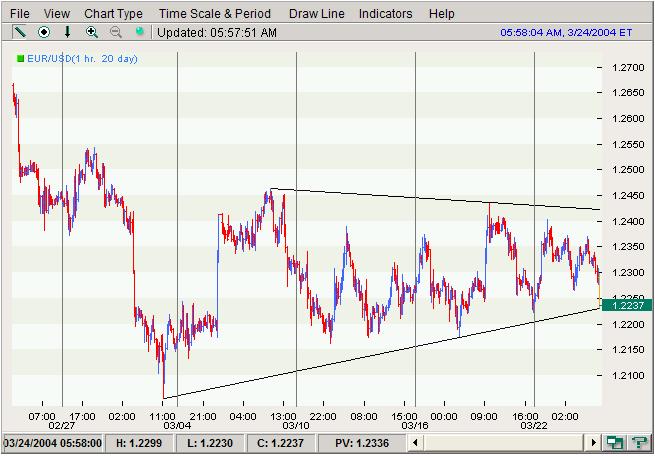Open the Time Scale & Period menu
655x456 pixels.
tap(215, 14)
